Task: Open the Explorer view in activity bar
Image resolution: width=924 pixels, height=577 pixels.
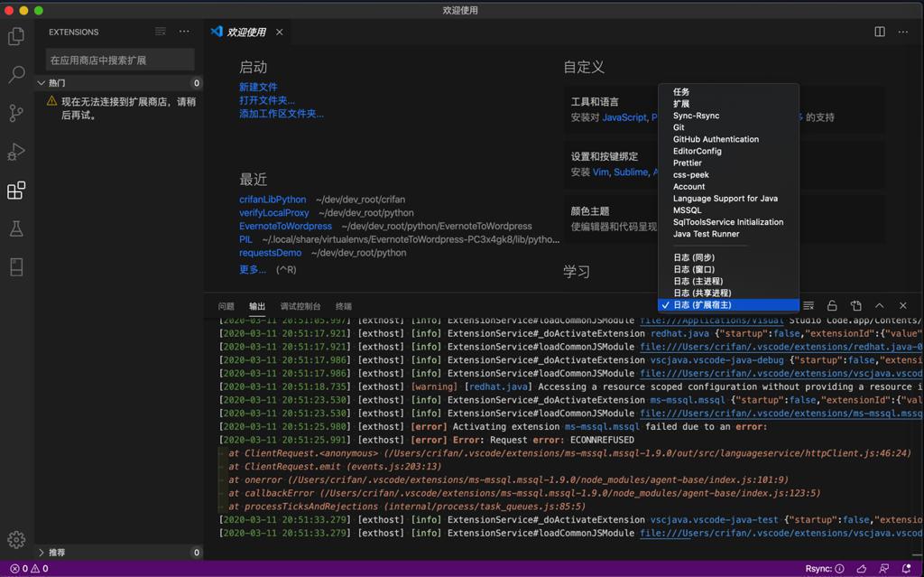Action: coord(16,37)
